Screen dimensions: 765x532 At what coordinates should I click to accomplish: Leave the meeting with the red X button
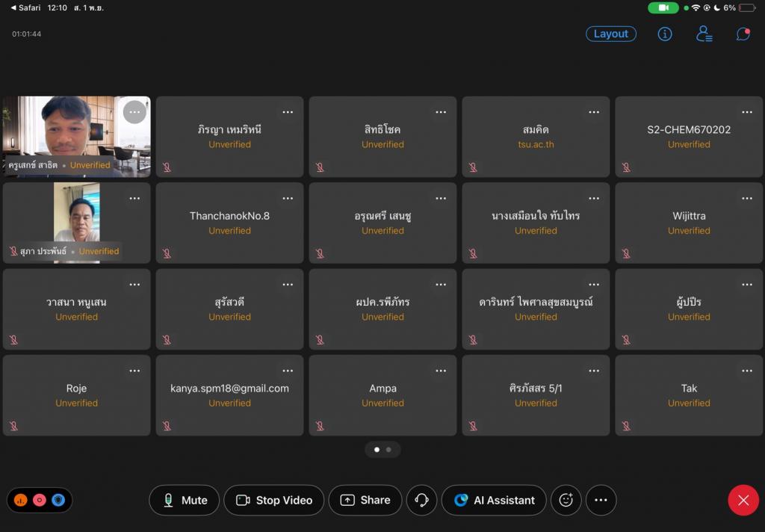[743, 501]
